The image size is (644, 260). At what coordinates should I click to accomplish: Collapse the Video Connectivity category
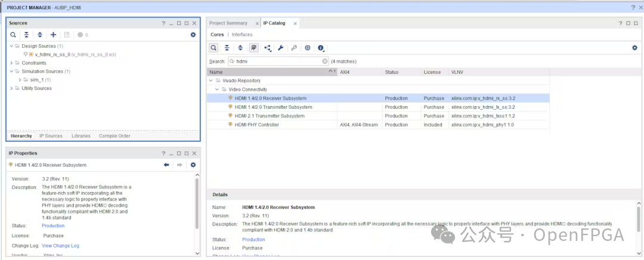click(x=217, y=89)
